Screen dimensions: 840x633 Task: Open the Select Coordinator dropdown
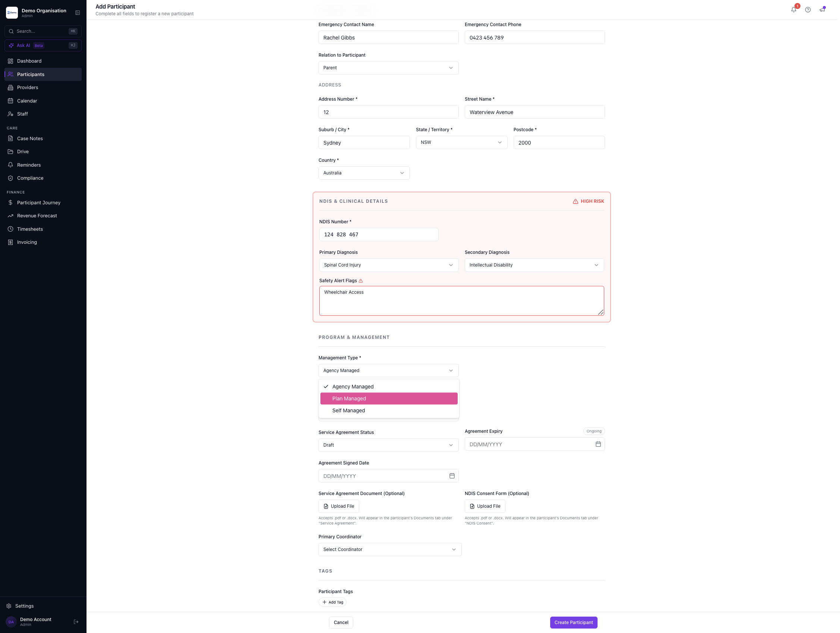[x=390, y=549]
